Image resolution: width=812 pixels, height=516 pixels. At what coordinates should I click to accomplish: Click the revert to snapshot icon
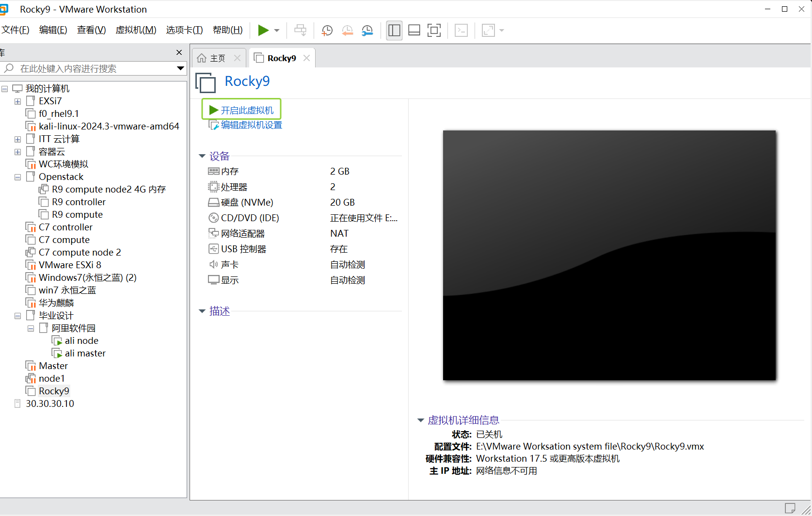coord(348,31)
